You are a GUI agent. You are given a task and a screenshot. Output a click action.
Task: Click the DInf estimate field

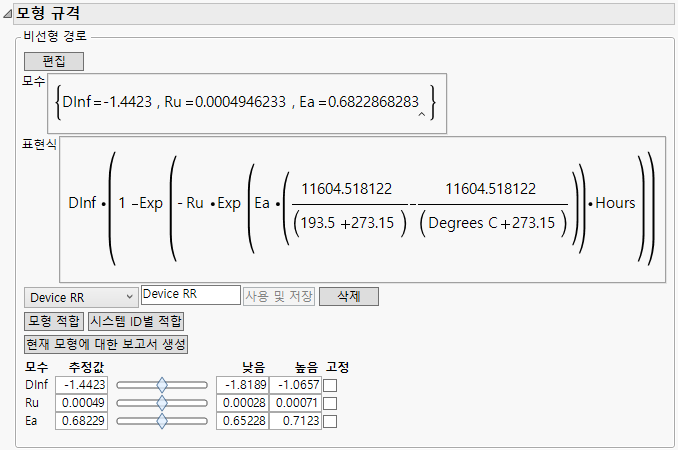[81, 385]
